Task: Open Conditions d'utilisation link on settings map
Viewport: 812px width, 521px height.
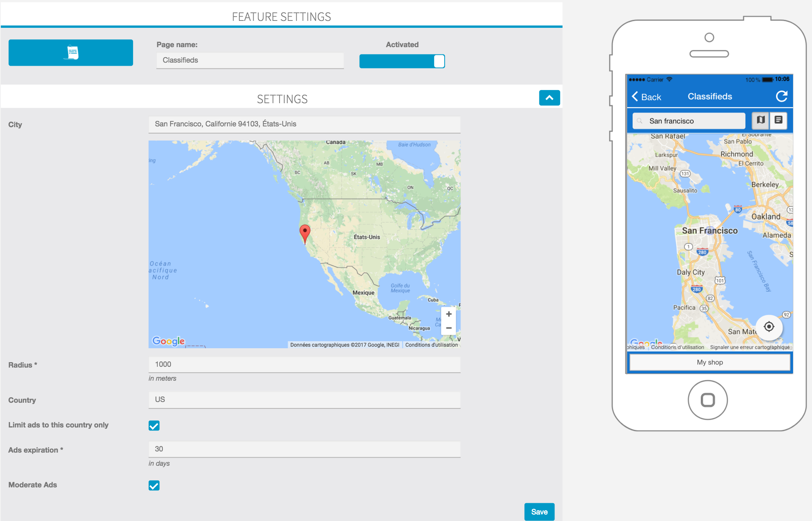Action: tap(431, 345)
